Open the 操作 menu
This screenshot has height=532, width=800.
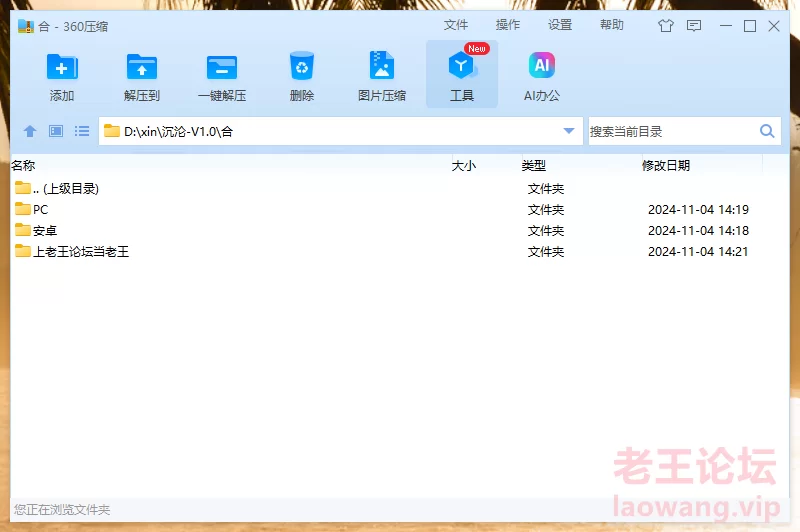(508, 25)
